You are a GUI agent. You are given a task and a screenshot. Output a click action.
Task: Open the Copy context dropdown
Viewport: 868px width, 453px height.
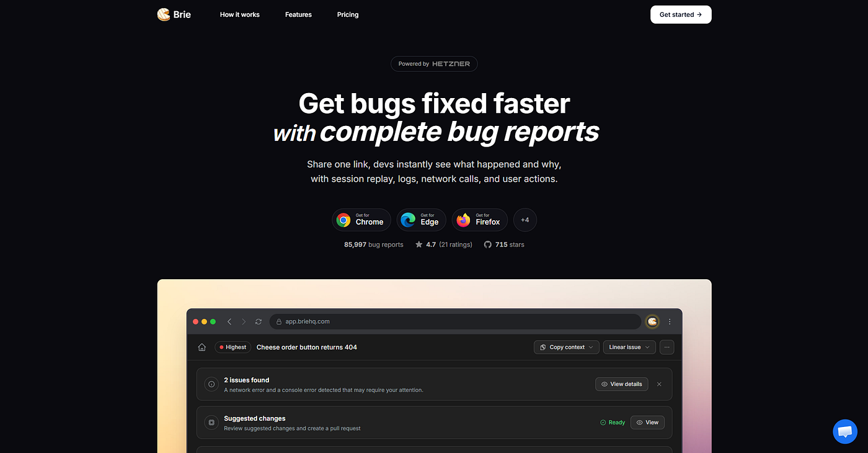click(x=567, y=347)
